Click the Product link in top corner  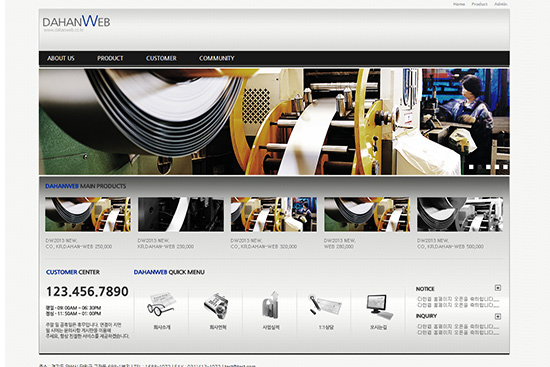pyautogui.click(x=479, y=4)
